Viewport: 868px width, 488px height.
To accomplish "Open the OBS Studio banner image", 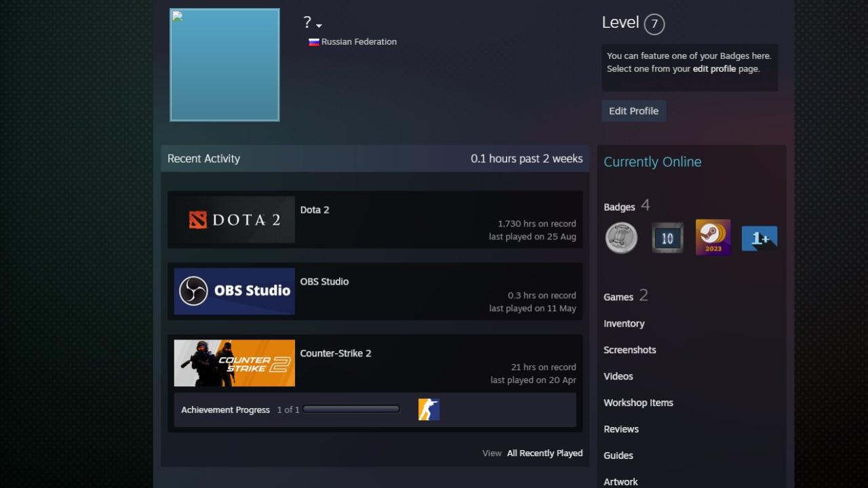I will click(235, 291).
